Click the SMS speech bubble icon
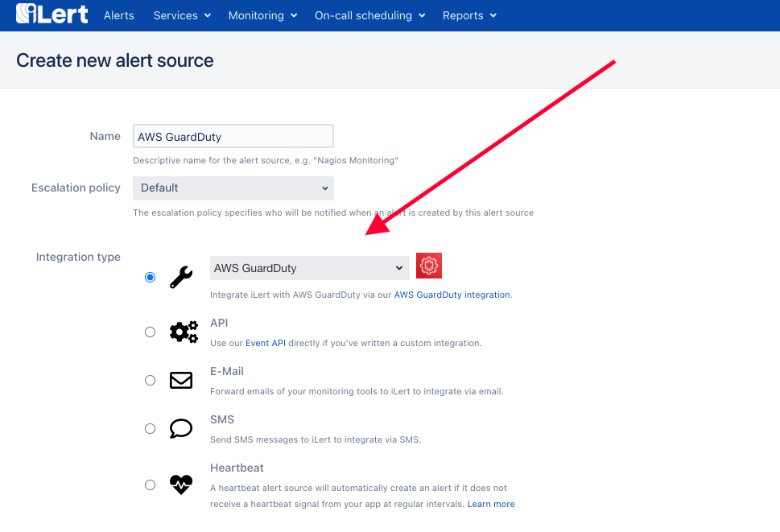 point(181,429)
